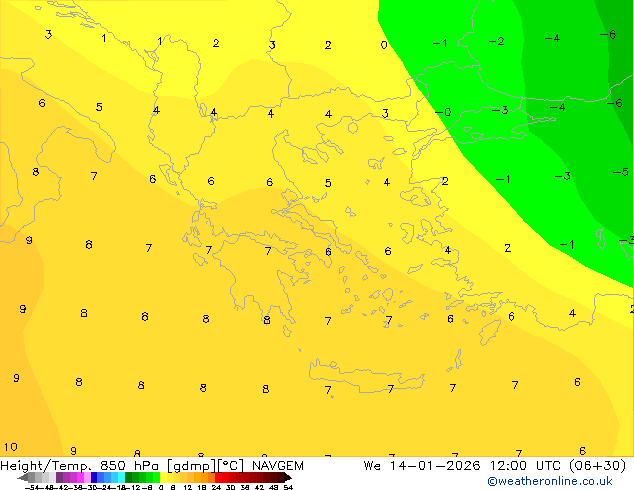Click the bright red legend swatch above 24
The height and width of the screenshot is (490, 634).
(x=218, y=477)
